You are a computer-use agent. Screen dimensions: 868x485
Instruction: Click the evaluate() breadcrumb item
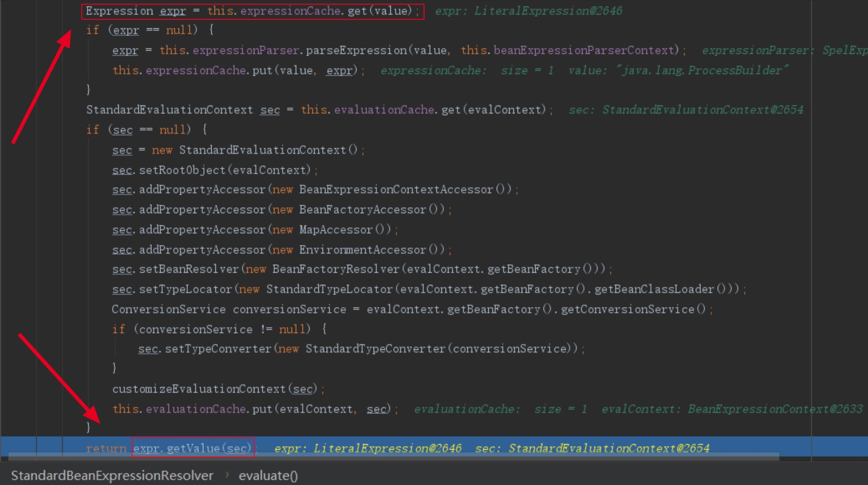pyautogui.click(x=268, y=475)
